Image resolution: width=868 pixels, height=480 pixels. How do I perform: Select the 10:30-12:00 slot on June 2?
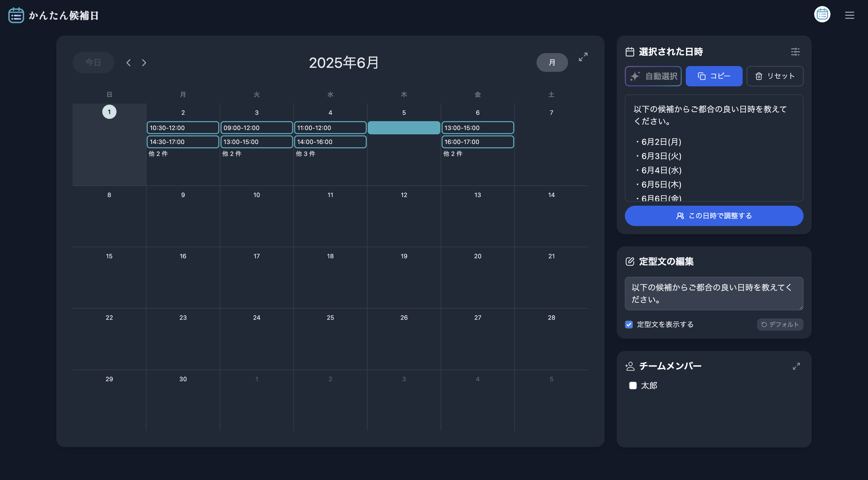183,128
